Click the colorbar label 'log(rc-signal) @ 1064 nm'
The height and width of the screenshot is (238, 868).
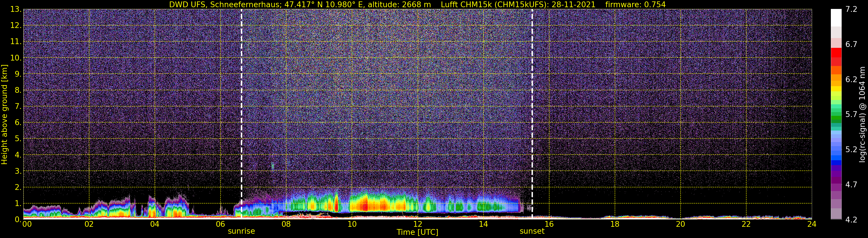862,114
